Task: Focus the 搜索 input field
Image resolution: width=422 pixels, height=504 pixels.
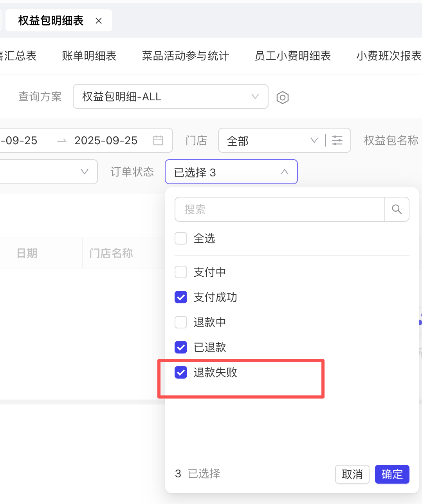Action: [x=280, y=210]
